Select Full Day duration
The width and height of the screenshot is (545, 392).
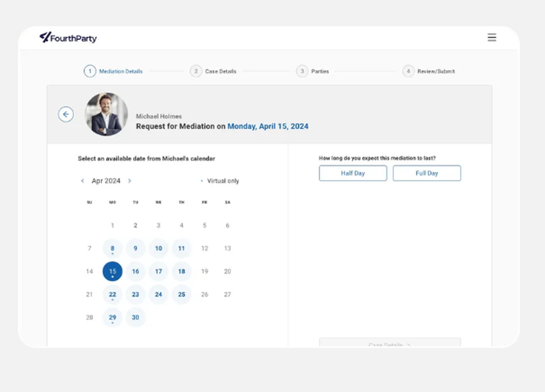pyautogui.click(x=427, y=173)
